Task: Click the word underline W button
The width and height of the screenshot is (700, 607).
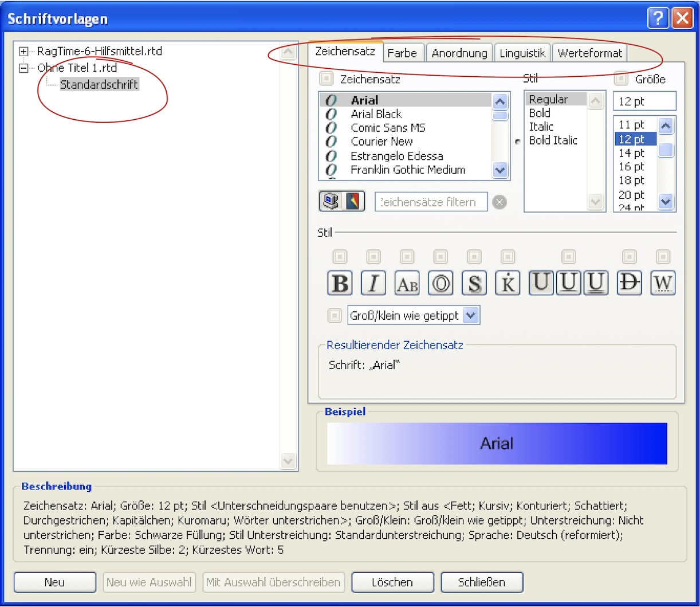Action: click(x=663, y=283)
